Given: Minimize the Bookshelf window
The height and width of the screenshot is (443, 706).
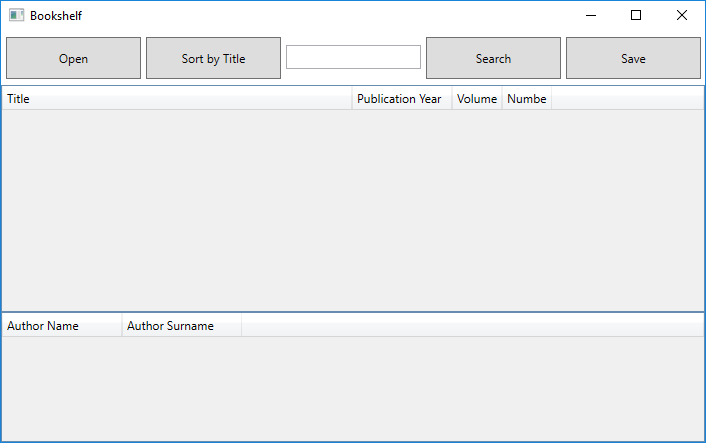Looking at the screenshot, I should (x=591, y=15).
